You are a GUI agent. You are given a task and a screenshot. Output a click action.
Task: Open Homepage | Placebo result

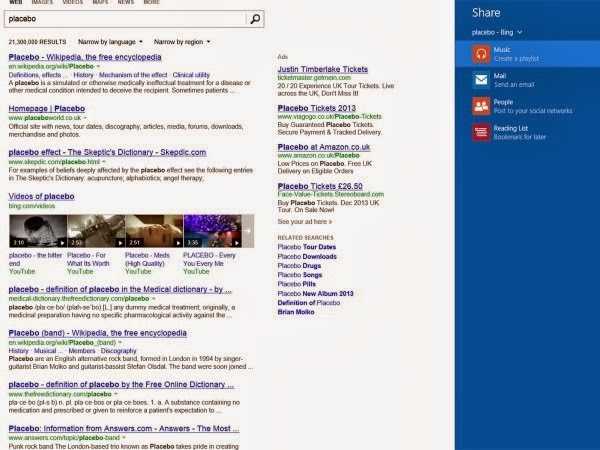pos(47,109)
